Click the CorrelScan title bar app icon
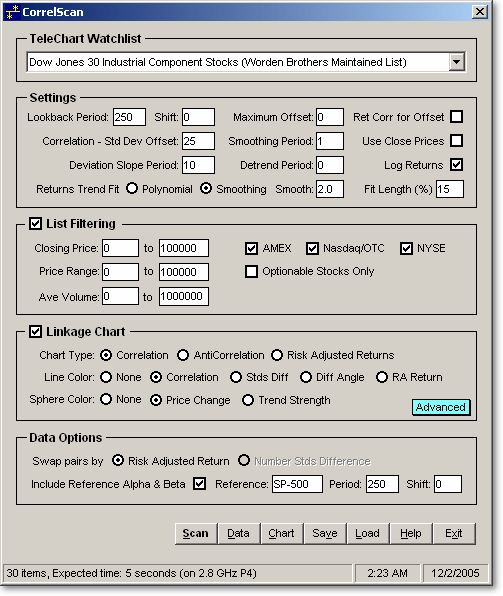The width and height of the screenshot is (503, 596). point(13,12)
